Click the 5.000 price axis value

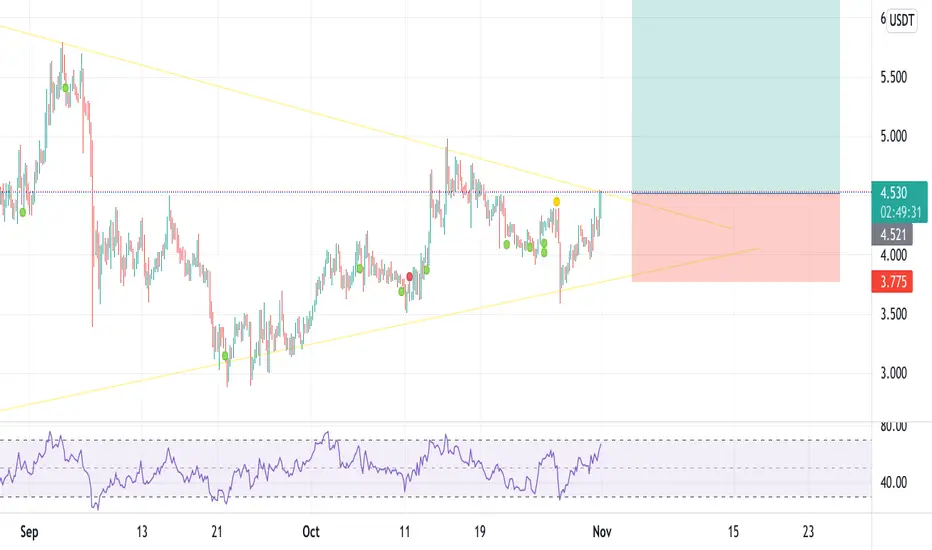893,136
